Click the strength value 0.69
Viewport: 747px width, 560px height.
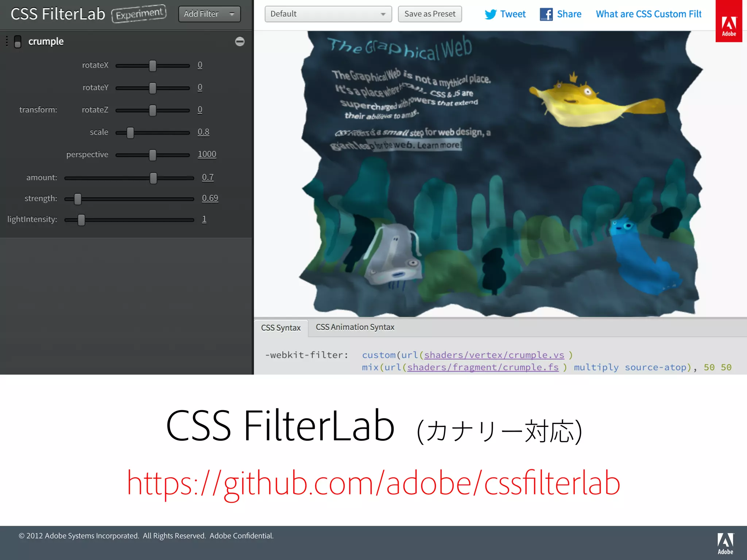[x=210, y=198]
